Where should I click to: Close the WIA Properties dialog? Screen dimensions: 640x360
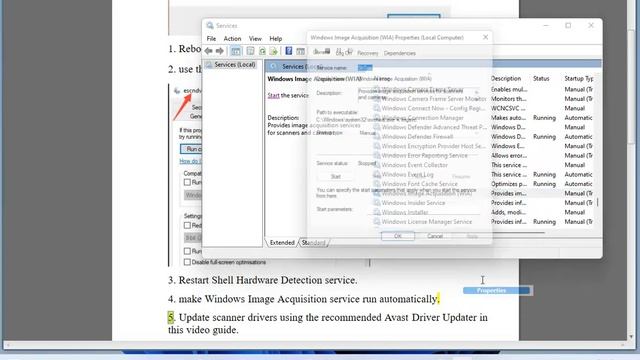coord(485,37)
